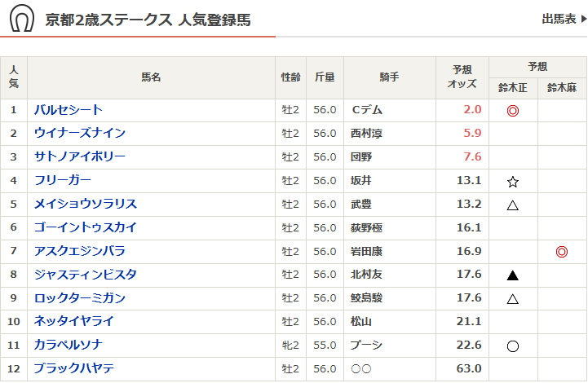Click circle mark in カラペルソナ row
The width and height of the screenshot is (588, 383).
coord(513,346)
